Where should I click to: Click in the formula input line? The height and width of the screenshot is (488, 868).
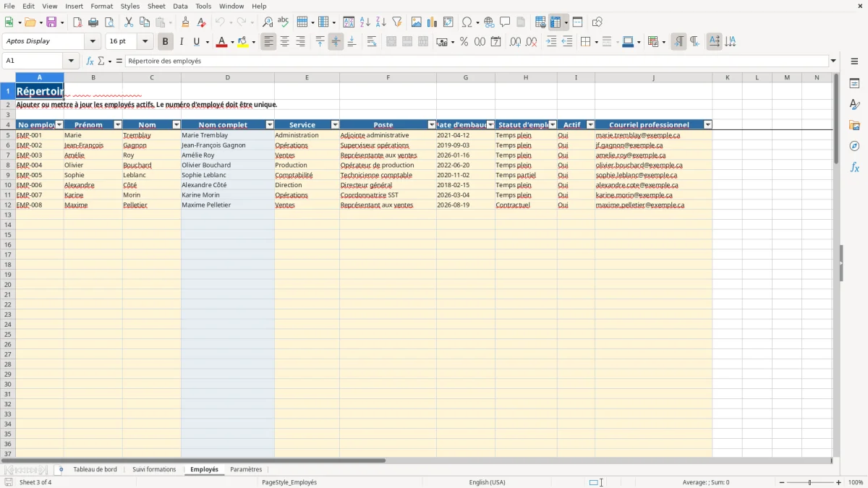click(476, 61)
